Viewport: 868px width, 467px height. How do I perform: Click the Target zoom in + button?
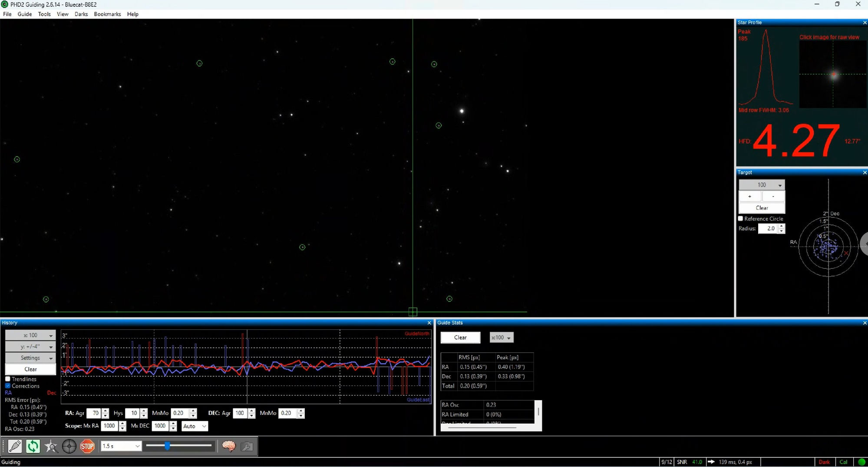(750, 197)
